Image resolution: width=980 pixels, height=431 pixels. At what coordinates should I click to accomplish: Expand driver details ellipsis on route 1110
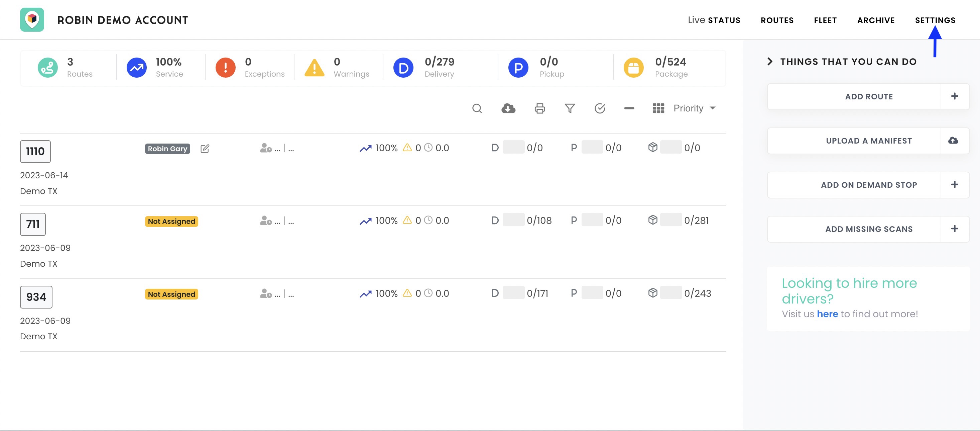point(278,148)
